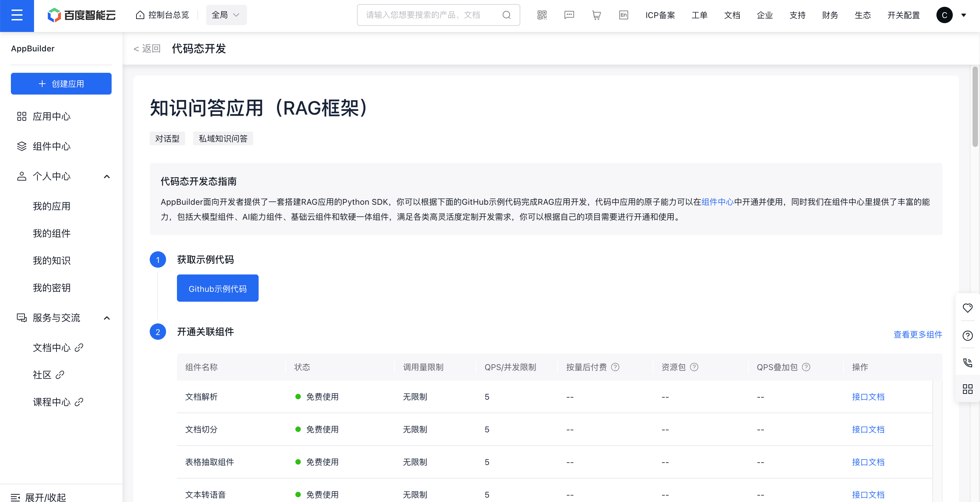
Task: Open 接口文档 for 文本转语音
Action: tap(868, 495)
